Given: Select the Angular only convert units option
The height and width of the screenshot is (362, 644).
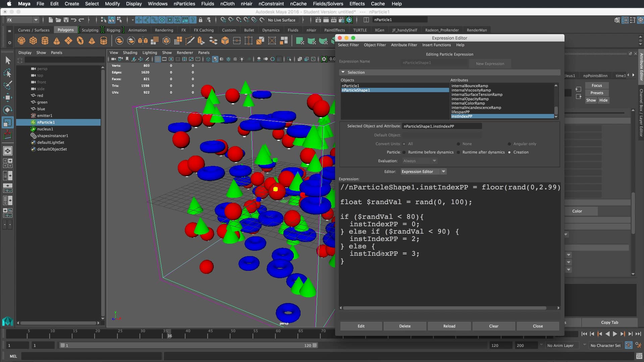Looking at the screenshot, I should pyautogui.click(x=508, y=144).
